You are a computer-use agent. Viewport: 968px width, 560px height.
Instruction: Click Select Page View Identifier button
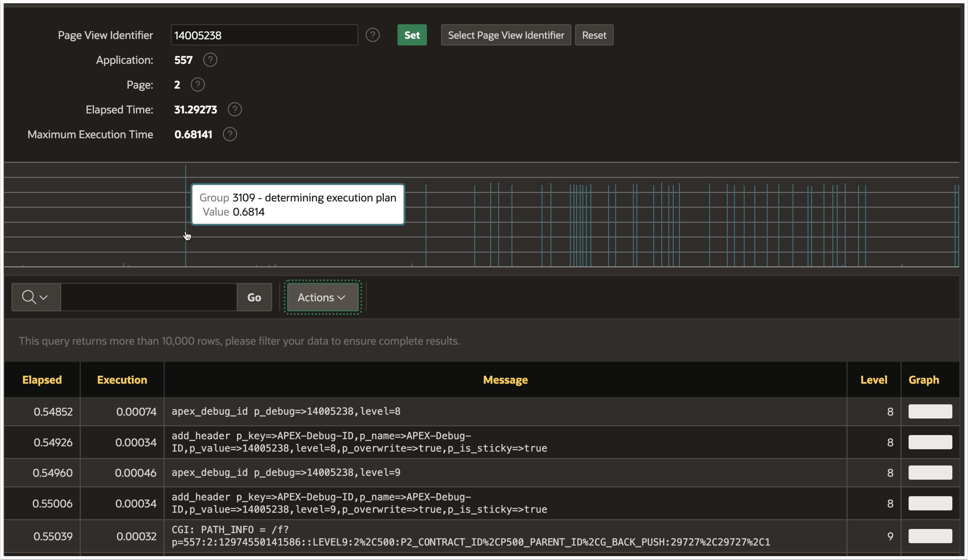506,35
